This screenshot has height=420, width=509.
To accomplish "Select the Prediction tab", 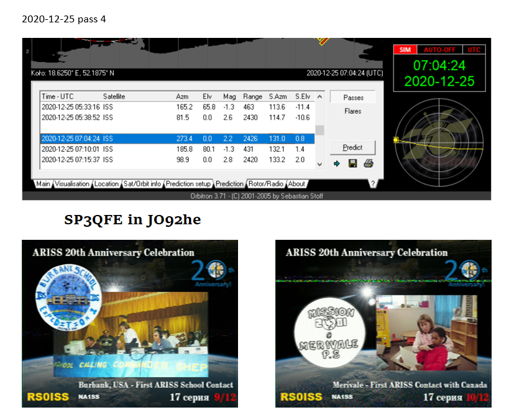I will [229, 184].
